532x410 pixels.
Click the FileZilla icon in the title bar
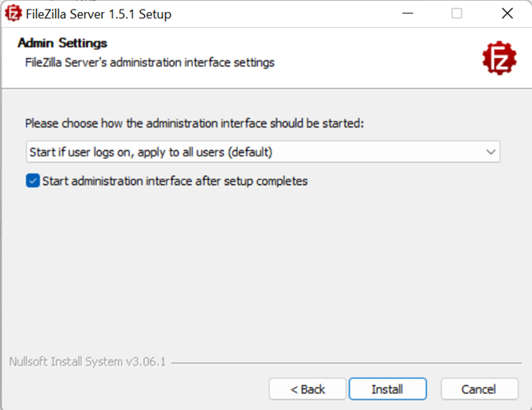(x=14, y=14)
